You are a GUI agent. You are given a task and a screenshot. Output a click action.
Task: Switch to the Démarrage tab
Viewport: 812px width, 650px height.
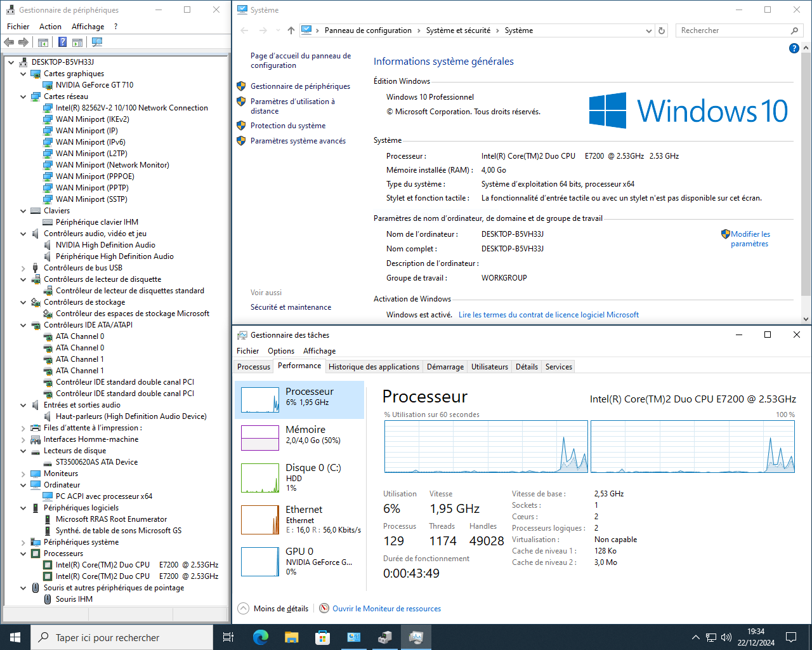click(445, 367)
